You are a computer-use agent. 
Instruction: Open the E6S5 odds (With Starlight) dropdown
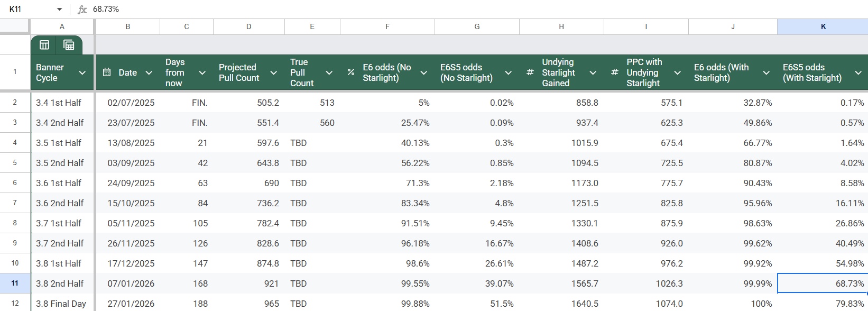(857, 72)
